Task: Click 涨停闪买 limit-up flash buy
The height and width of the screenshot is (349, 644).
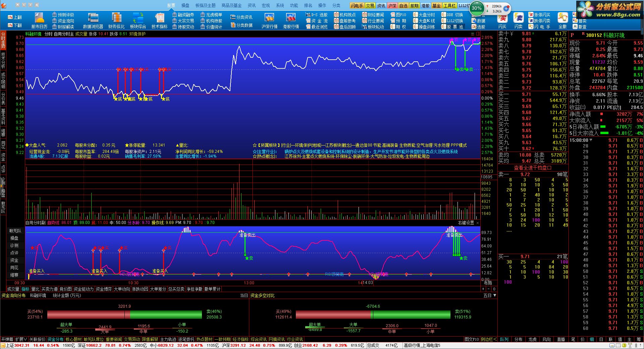Action: coord(539,15)
